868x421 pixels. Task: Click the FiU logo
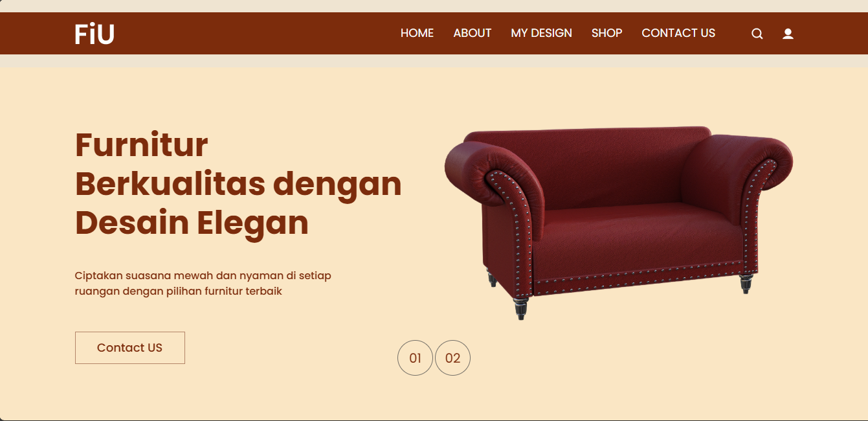click(95, 34)
